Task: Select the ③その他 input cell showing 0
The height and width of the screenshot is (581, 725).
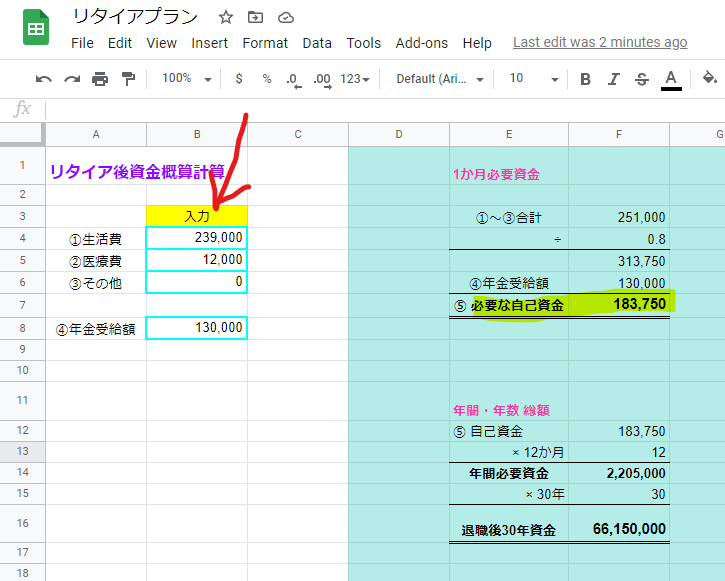Action: (197, 282)
